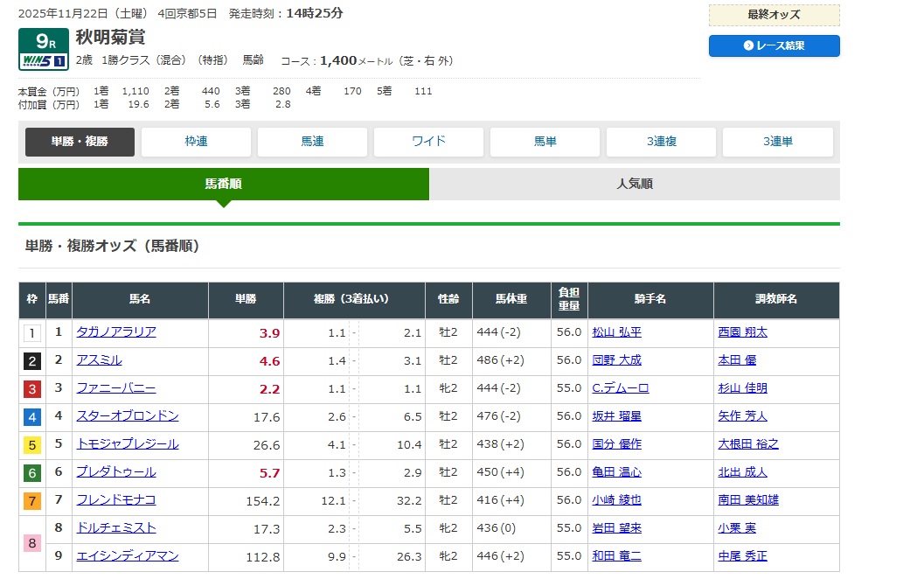Click jockey 松山 弘平 link
This screenshot has width=924, height=586.
point(616,332)
